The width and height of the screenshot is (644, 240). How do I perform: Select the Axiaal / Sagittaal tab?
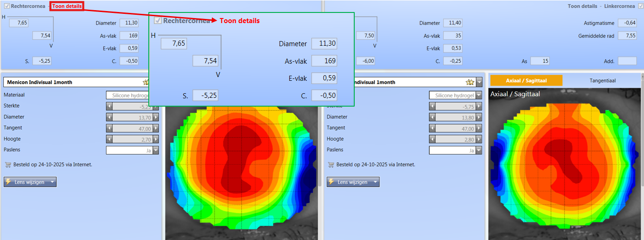coord(526,80)
